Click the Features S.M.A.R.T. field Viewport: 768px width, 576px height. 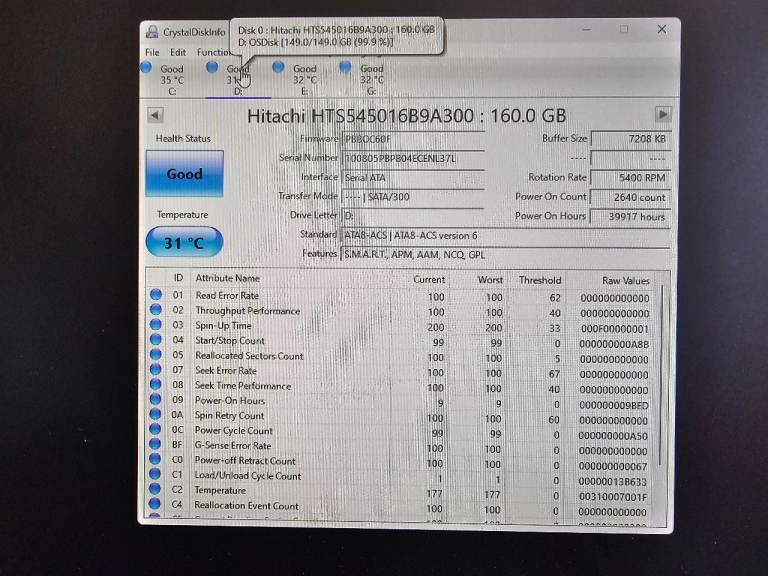[x=505, y=255]
